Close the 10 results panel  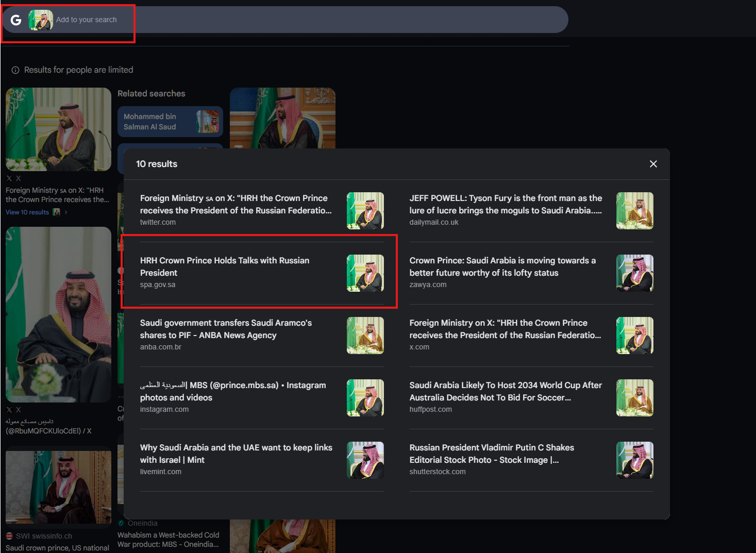pos(653,164)
